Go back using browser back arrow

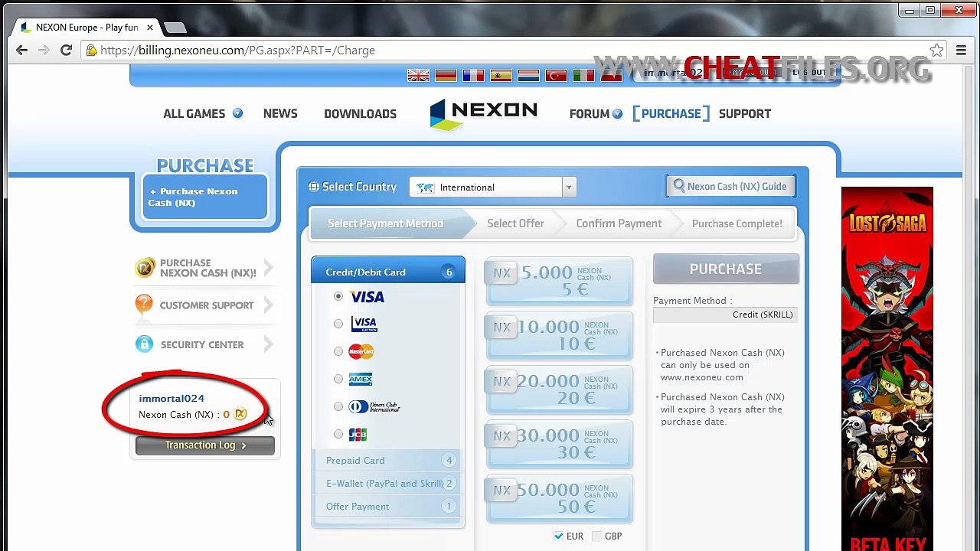21,51
